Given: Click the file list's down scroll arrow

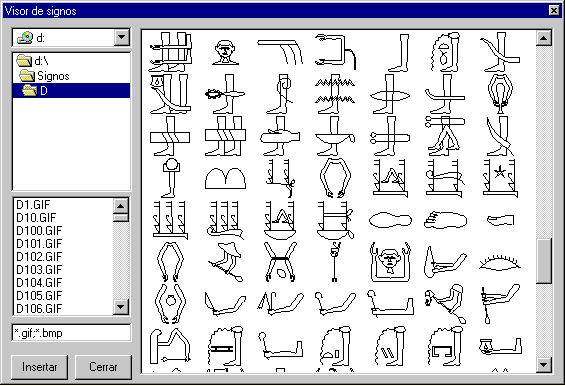Looking at the screenshot, I should pos(121,307).
